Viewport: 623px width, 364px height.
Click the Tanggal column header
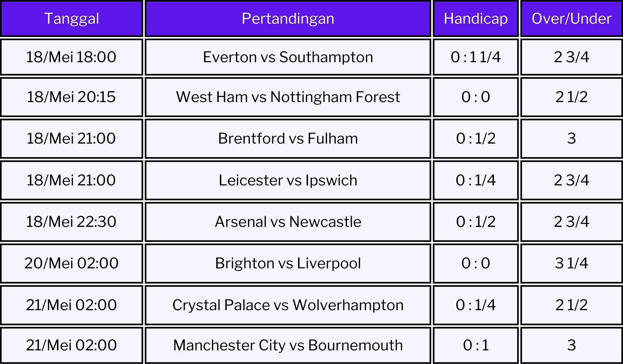(x=71, y=18)
